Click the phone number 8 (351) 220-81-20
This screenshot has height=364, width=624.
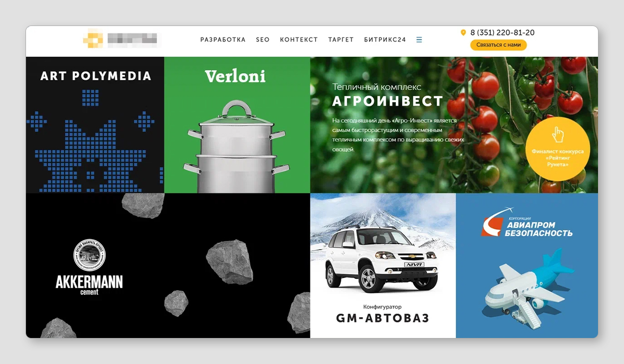(x=502, y=33)
